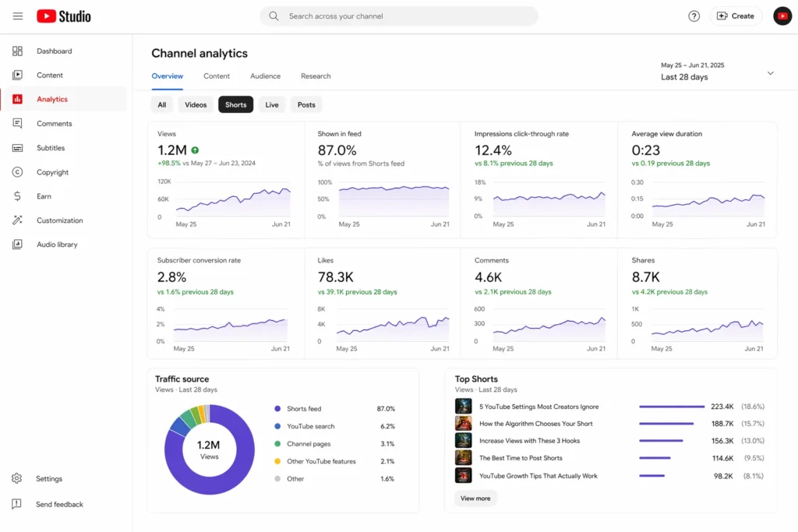Toggle the Videos filter chip
798x532 pixels.
point(195,104)
